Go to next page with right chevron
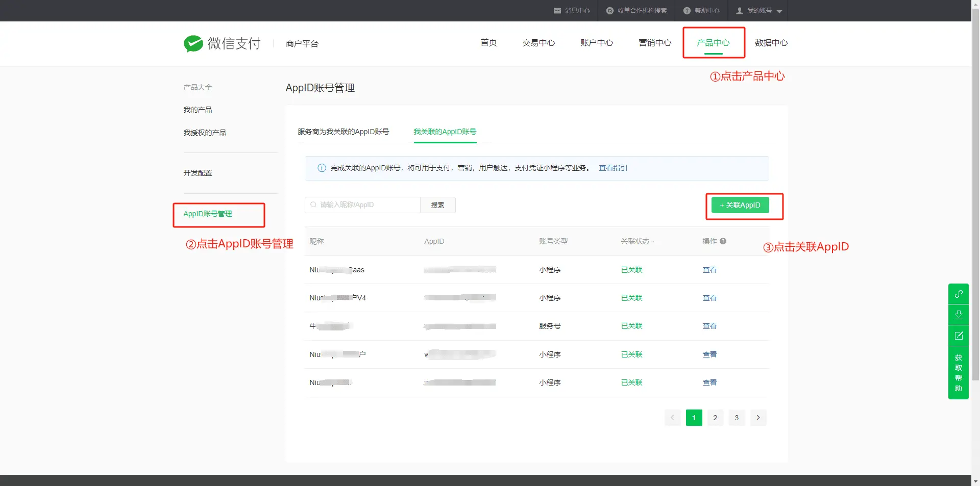The image size is (980, 486). coord(758,418)
